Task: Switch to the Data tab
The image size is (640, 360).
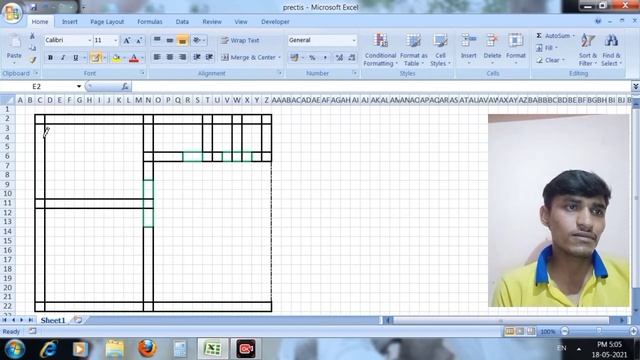Action: [182, 22]
